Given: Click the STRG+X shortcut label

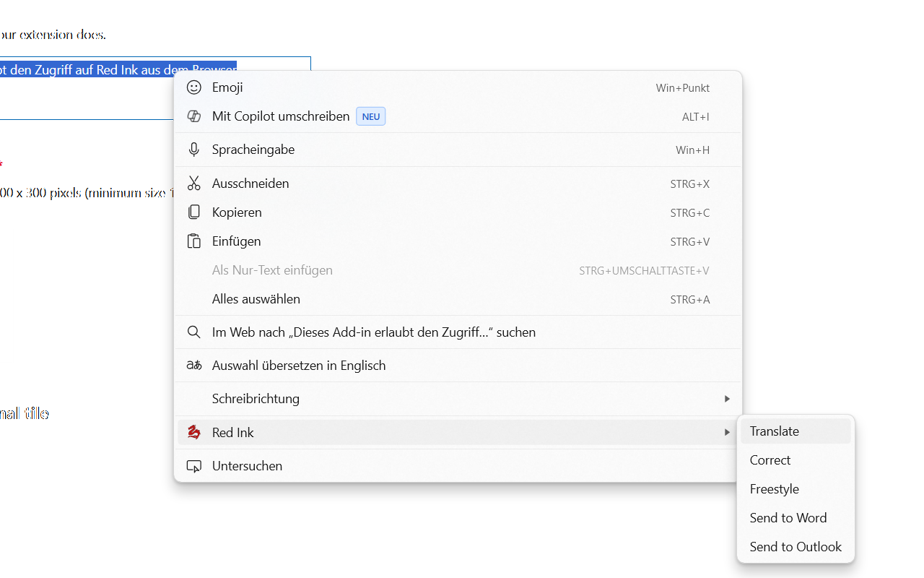Looking at the screenshot, I should click(x=689, y=184).
